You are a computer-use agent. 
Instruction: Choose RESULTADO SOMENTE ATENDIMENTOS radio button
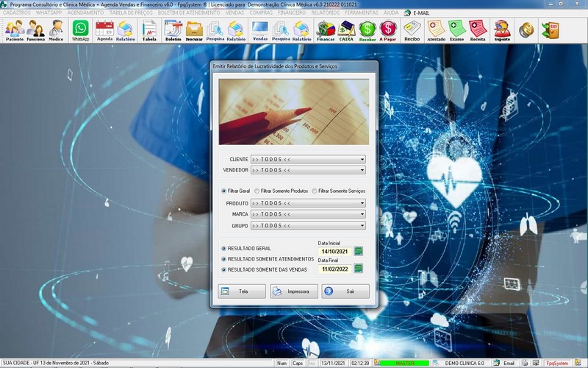coord(224,259)
